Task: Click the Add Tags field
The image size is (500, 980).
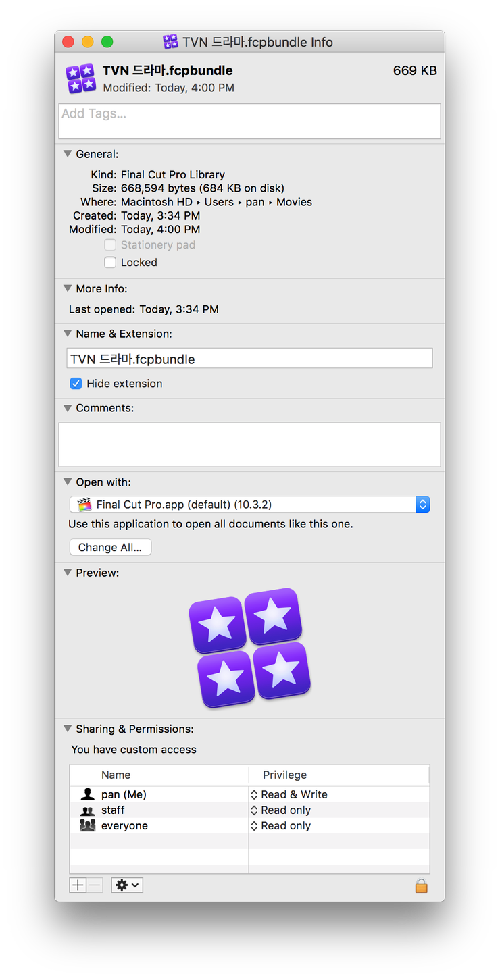Action: 250,122
